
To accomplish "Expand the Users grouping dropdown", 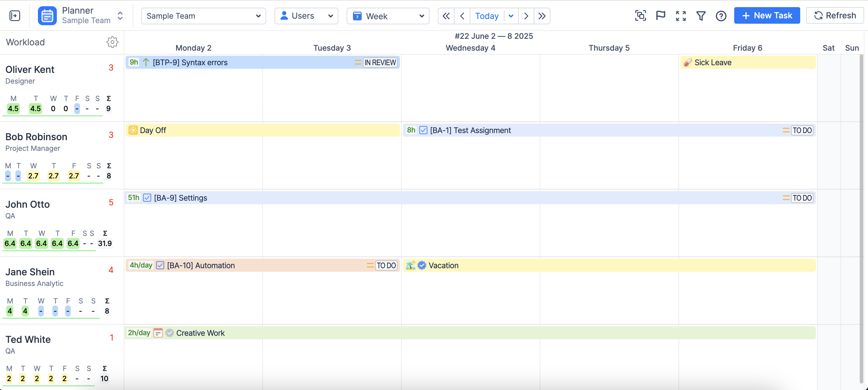I will point(306,16).
